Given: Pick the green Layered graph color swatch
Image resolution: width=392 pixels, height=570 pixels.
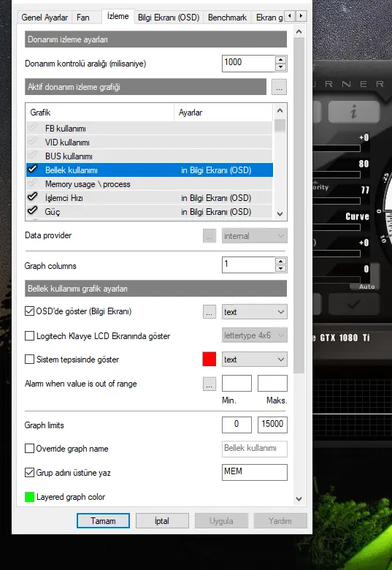Looking at the screenshot, I should [x=29, y=497].
